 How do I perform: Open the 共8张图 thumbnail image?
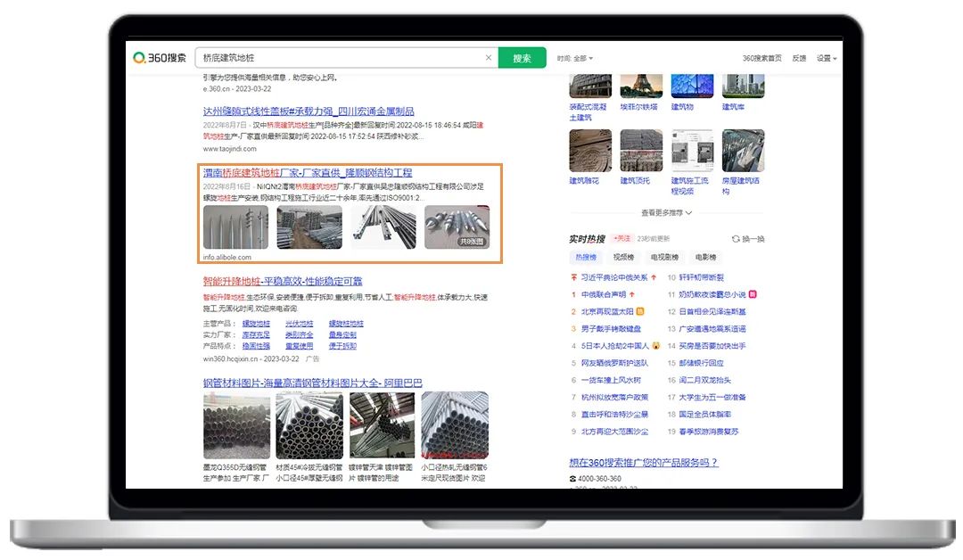pyautogui.click(x=457, y=227)
